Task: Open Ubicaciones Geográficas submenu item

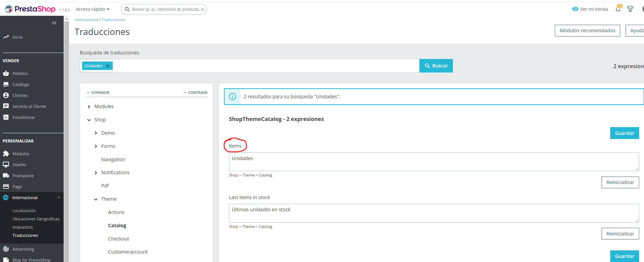Action: pyautogui.click(x=36, y=219)
